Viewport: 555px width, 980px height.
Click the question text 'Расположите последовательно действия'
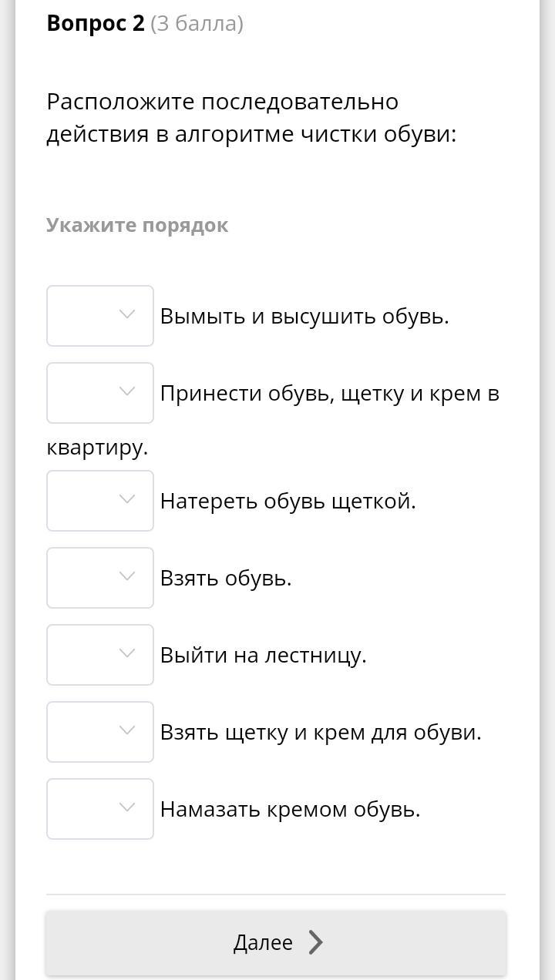pos(251,118)
